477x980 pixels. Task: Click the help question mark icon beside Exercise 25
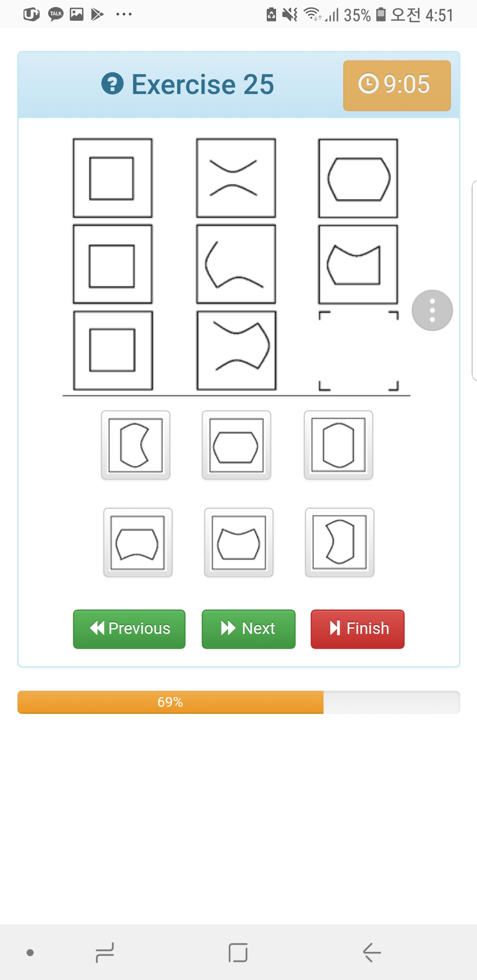(x=113, y=84)
